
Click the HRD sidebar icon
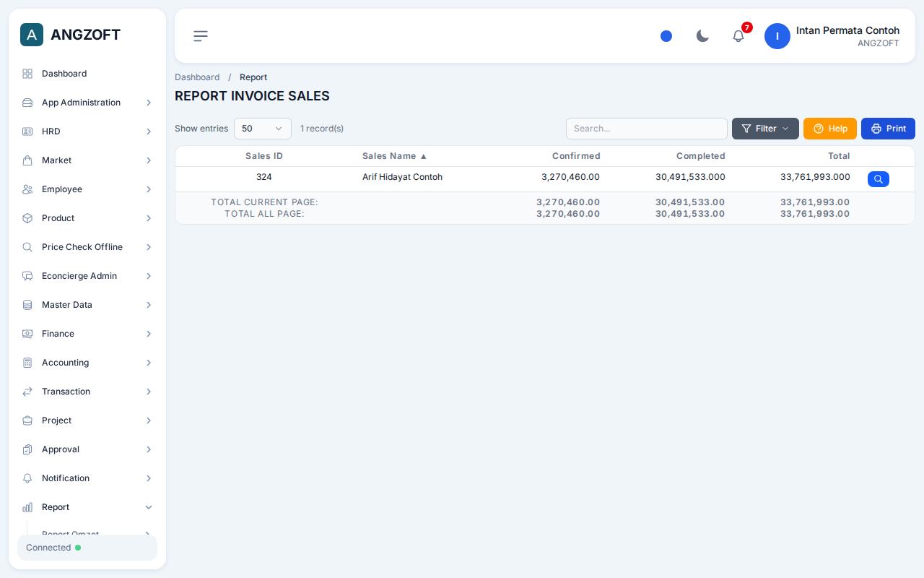(x=27, y=131)
